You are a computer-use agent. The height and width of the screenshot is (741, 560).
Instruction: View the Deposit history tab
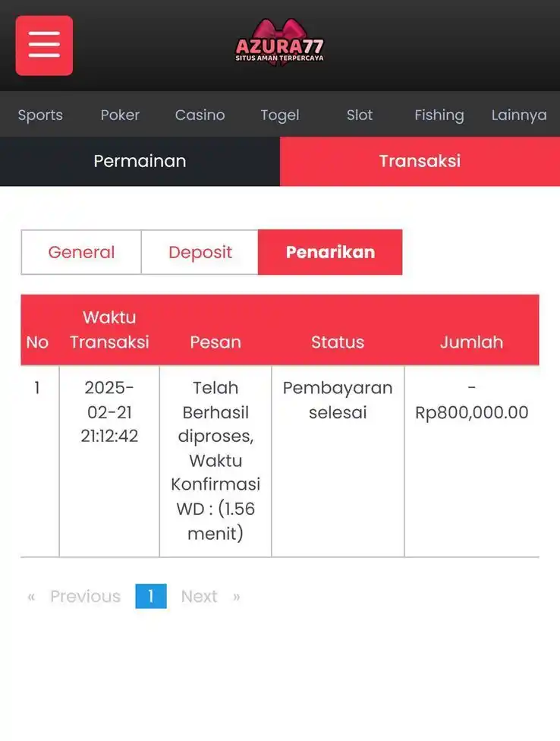[x=200, y=252]
